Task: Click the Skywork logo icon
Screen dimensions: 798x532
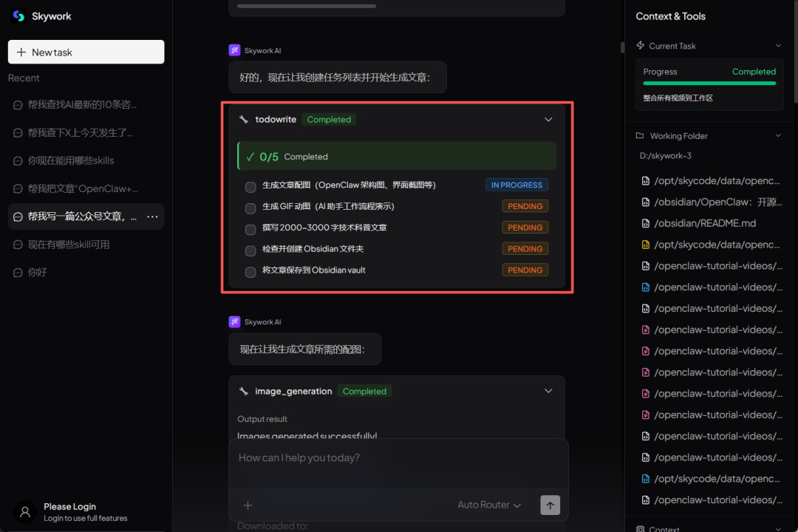Action: tap(19, 16)
